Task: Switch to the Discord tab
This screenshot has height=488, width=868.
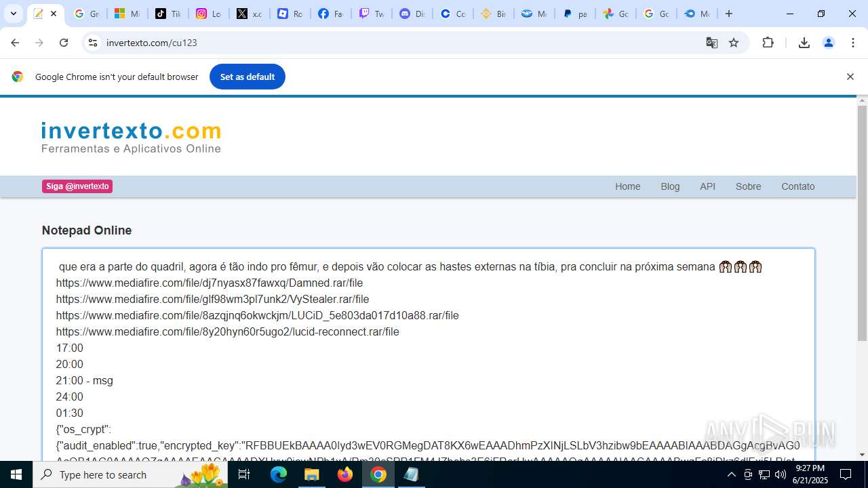Action: 412,14
